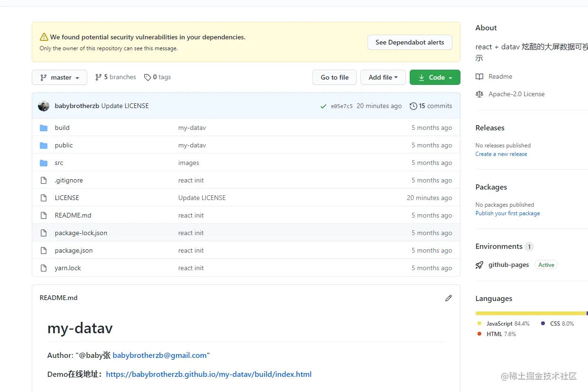Select CSS 8.0% language entry
This screenshot has width=588, height=392.
pyautogui.click(x=558, y=324)
